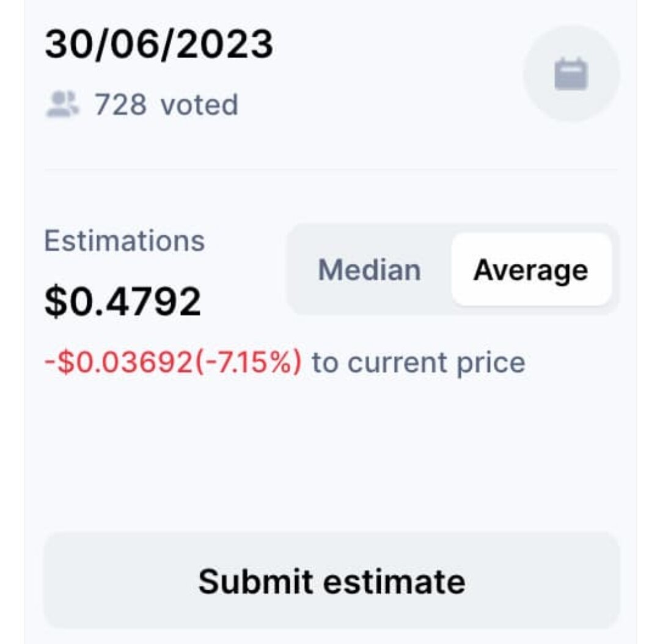Click the number 728 in vote count
The image size is (660, 644).
tap(120, 104)
